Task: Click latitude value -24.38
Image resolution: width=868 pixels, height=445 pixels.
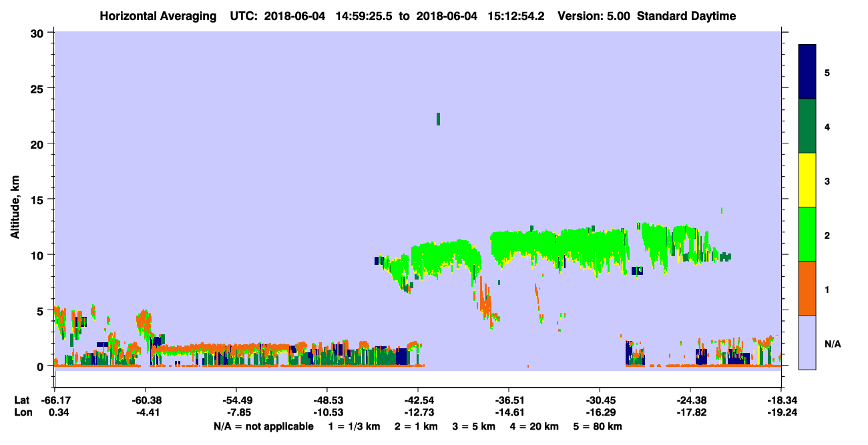Action: pyautogui.click(x=690, y=400)
